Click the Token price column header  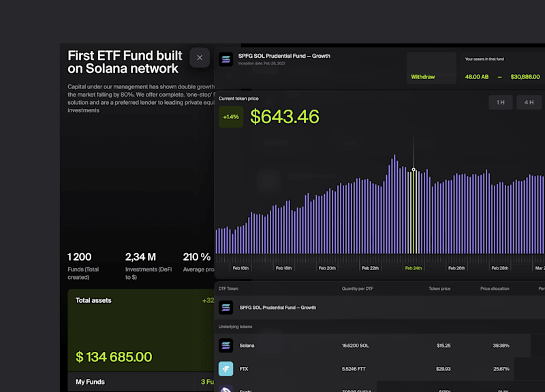(x=439, y=289)
